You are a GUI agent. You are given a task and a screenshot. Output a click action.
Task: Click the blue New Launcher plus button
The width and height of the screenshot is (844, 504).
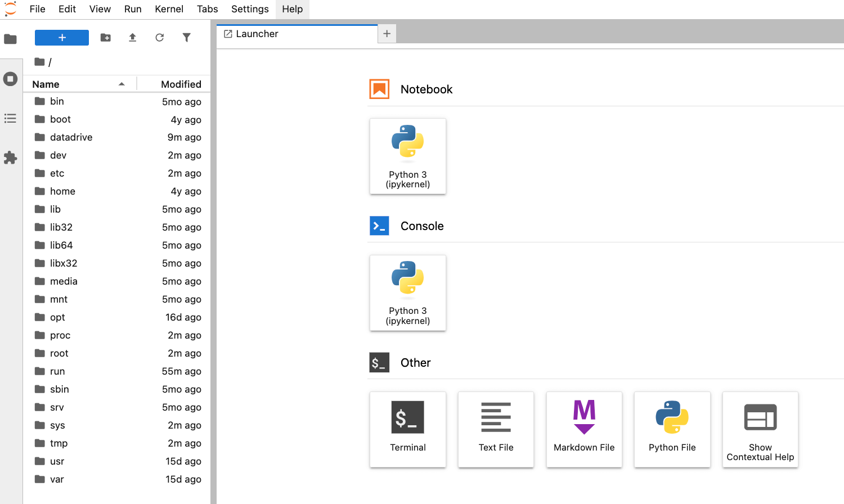click(x=62, y=38)
